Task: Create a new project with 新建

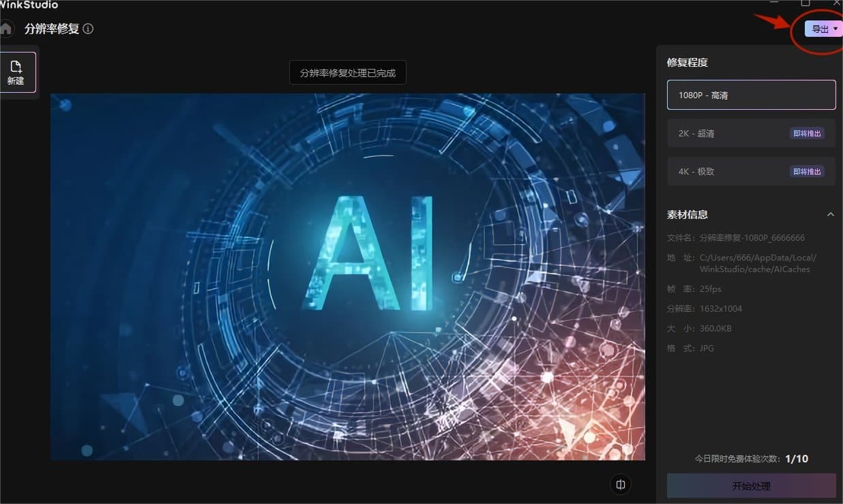Action: point(16,72)
